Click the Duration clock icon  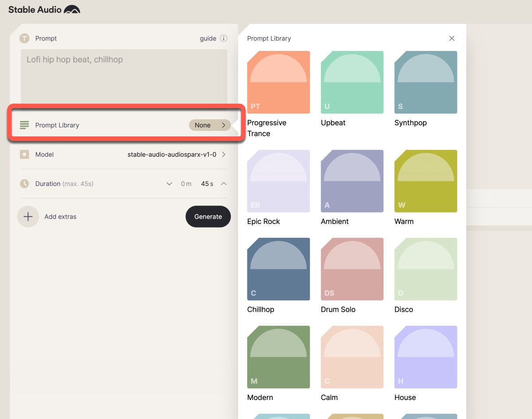point(24,183)
